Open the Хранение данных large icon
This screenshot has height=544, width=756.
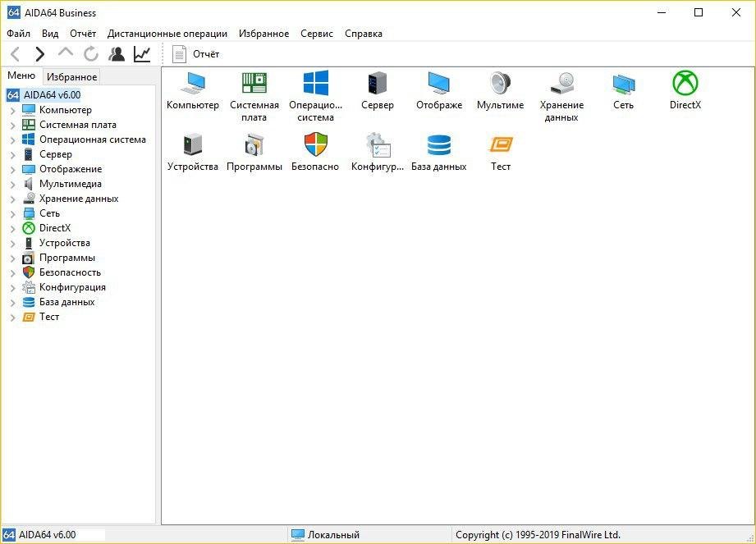pos(561,83)
